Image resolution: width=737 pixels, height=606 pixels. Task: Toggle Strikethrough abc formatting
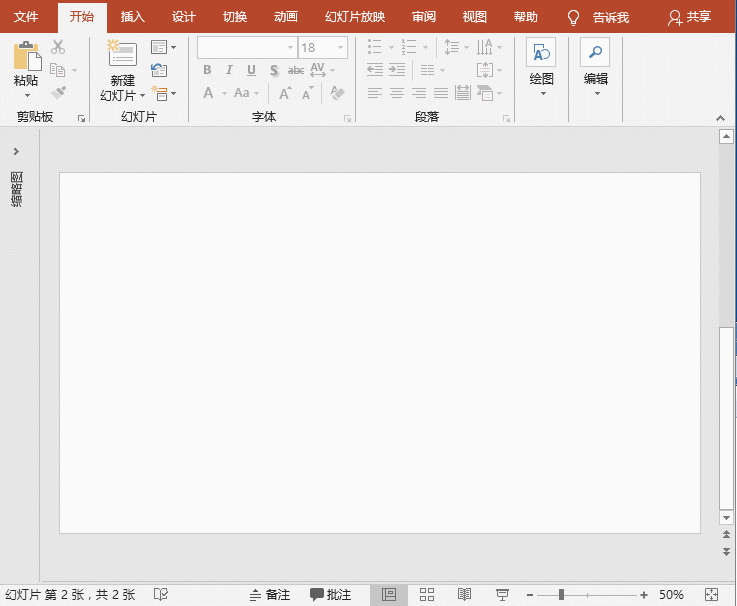(x=296, y=71)
